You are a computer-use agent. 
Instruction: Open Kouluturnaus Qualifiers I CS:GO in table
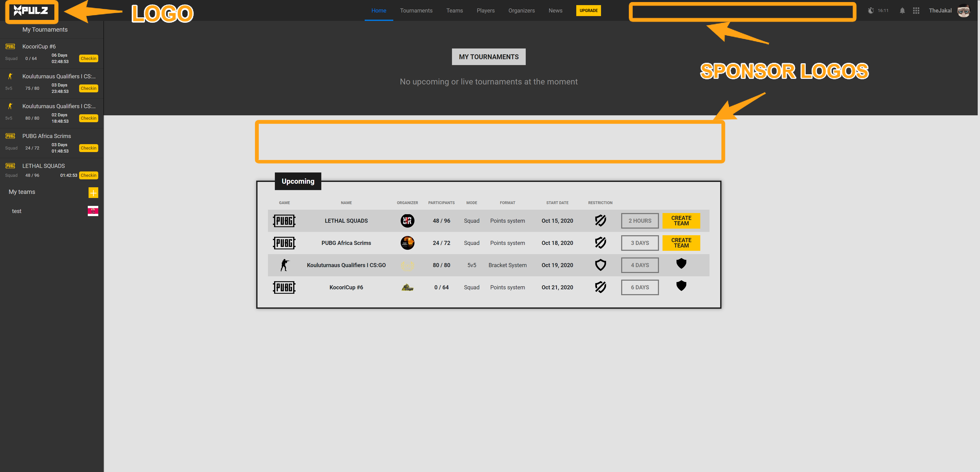pyautogui.click(x=346, y=265)
